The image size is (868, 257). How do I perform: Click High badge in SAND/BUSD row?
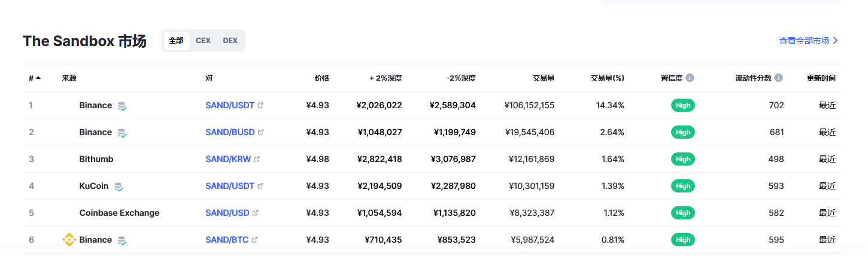[683, 132]
